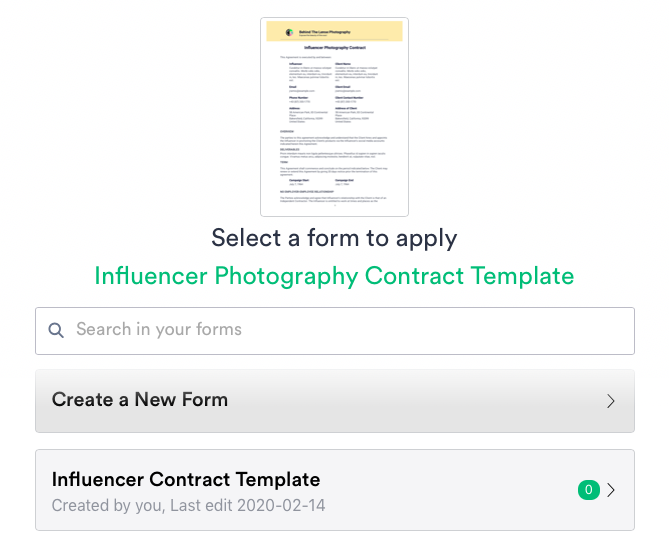
Task: Click the contract template preview thumbnail
Action: pos(334,116)
